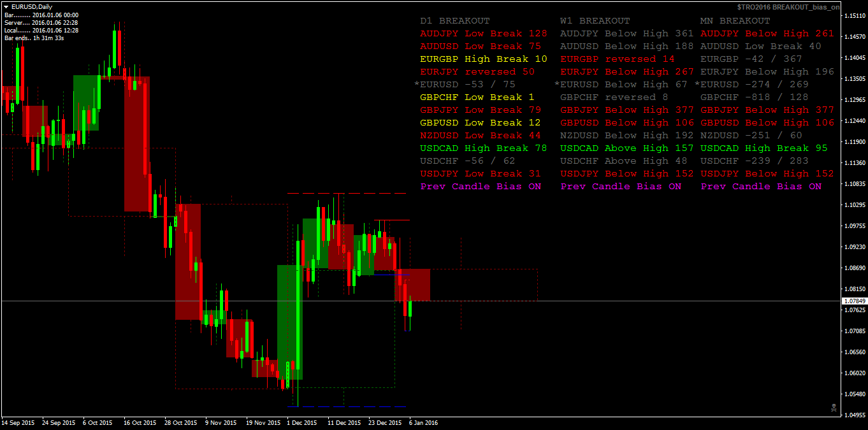
Task: Select the Local 2016.01.06 12:28 line
Action: [x=41, y=30]
